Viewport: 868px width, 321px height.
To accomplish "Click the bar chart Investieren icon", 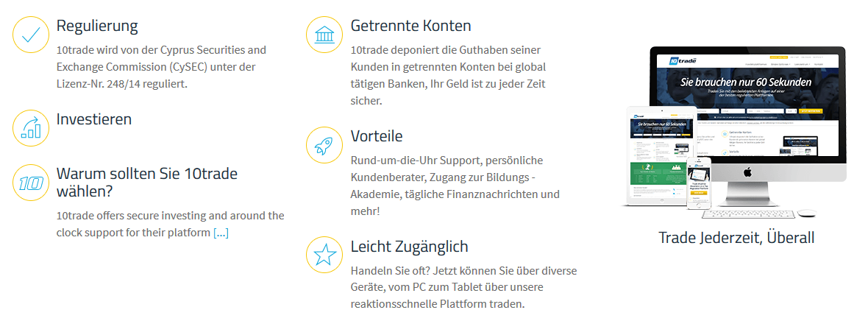I will point(31,127).
